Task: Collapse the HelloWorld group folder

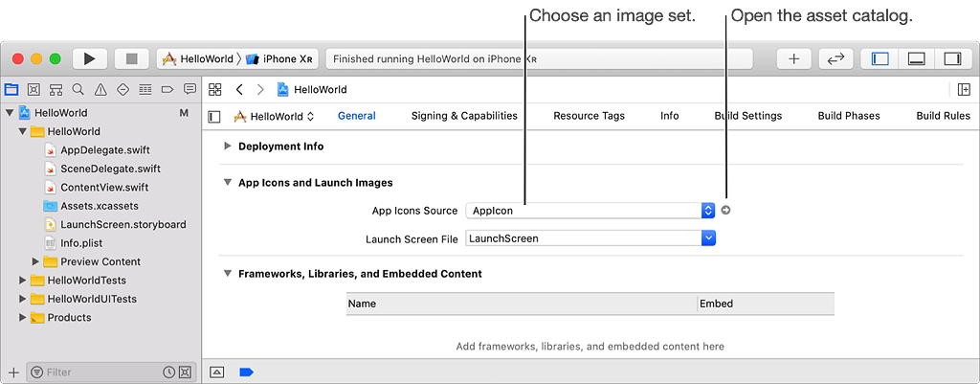Action: click(x=23, y=131)
